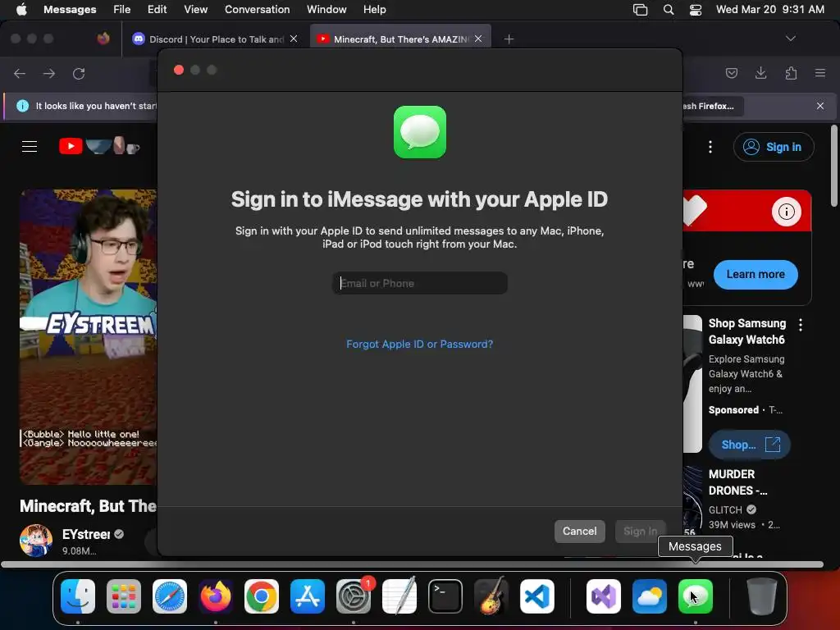Open Spotlight search in menu bar
840x630 pixels.
click(668, 9)
